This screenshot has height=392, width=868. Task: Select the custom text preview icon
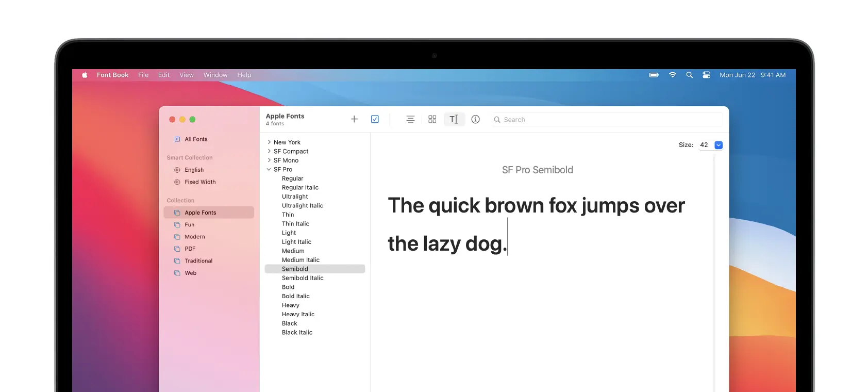tap(454, 119)
